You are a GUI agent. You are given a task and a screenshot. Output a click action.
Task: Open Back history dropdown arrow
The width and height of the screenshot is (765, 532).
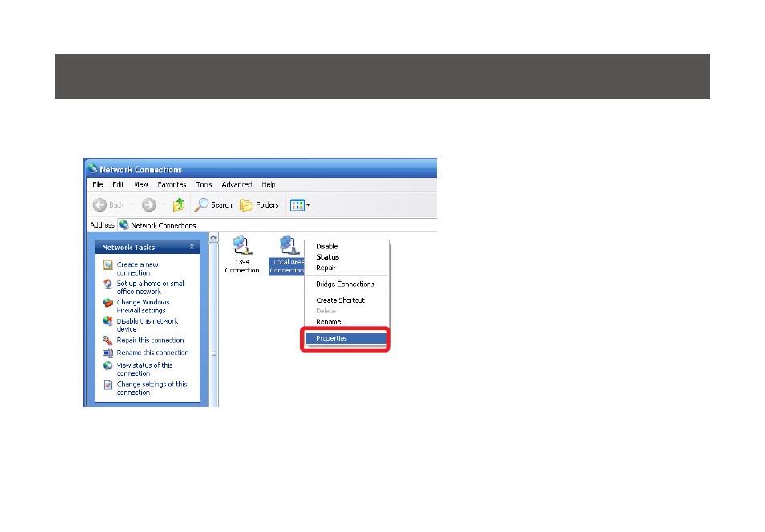click(x=132, y=205)
